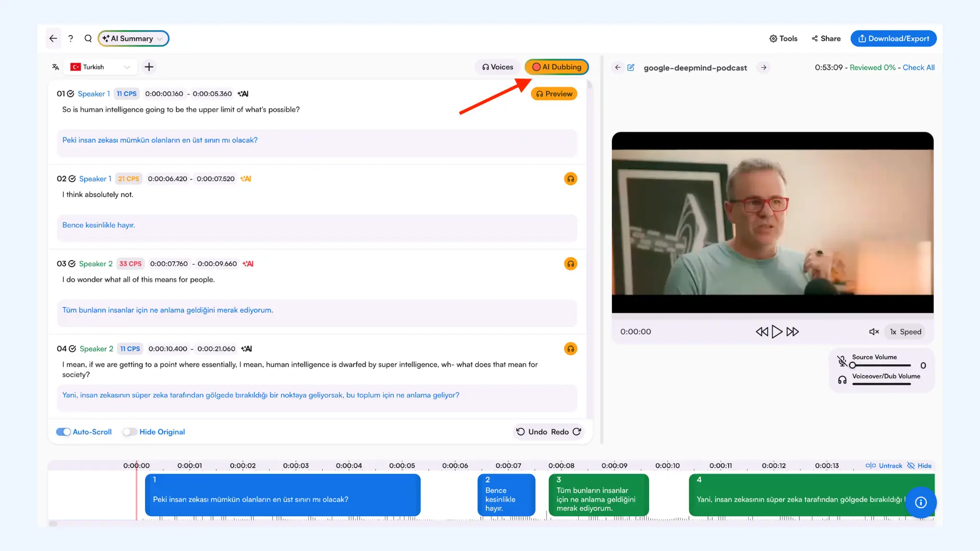Open the search magnifier icon

(88, 38)
